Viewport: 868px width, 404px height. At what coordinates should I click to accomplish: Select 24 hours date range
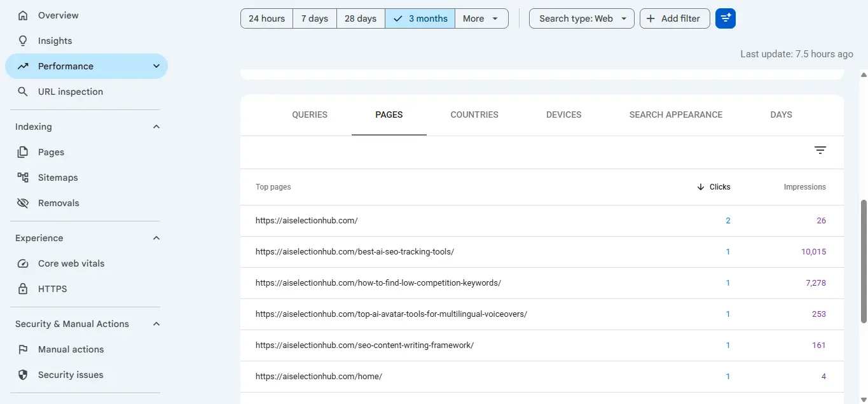[x=266, y=18]
